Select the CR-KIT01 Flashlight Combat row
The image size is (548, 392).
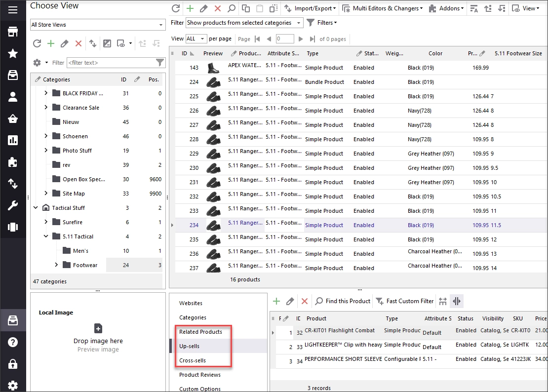point(409,333)
